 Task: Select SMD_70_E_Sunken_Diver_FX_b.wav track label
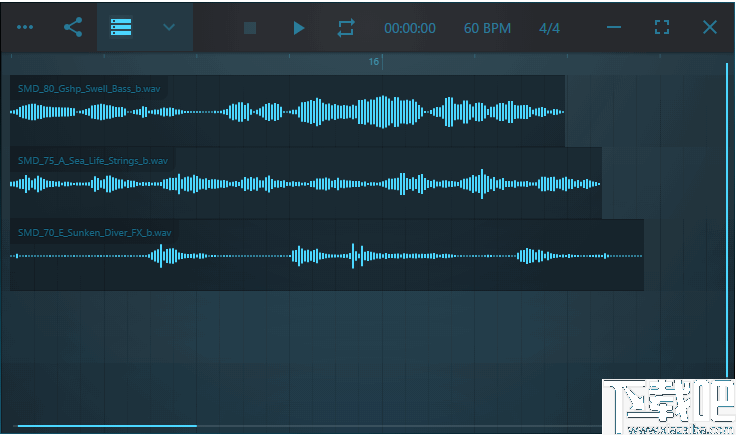pos(95,233)
